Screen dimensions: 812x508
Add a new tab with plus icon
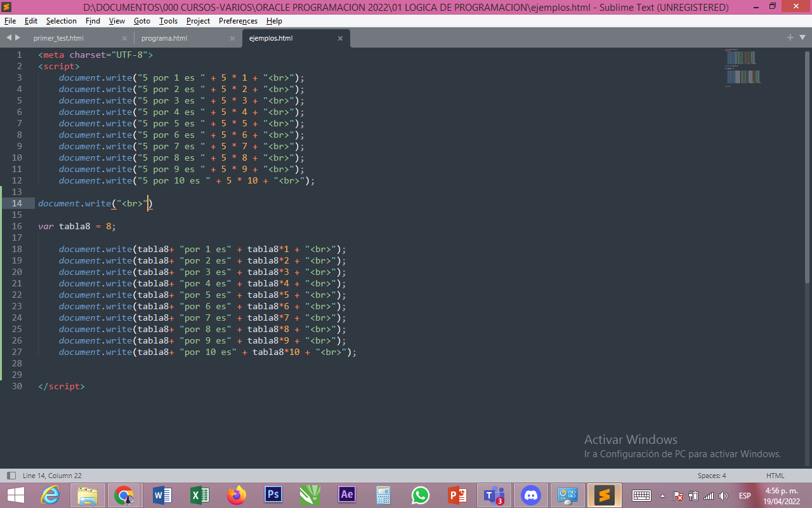click(x=790, y=37)
